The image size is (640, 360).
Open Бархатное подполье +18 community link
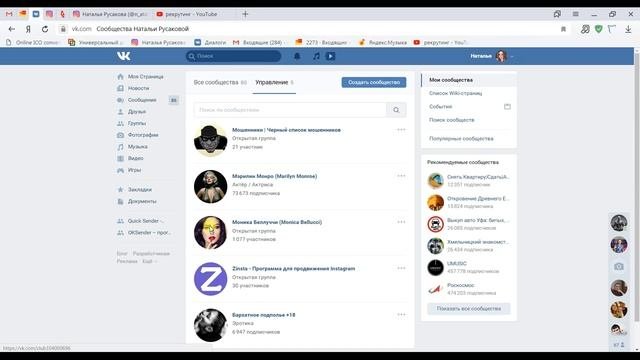click(x=264, y=315)
